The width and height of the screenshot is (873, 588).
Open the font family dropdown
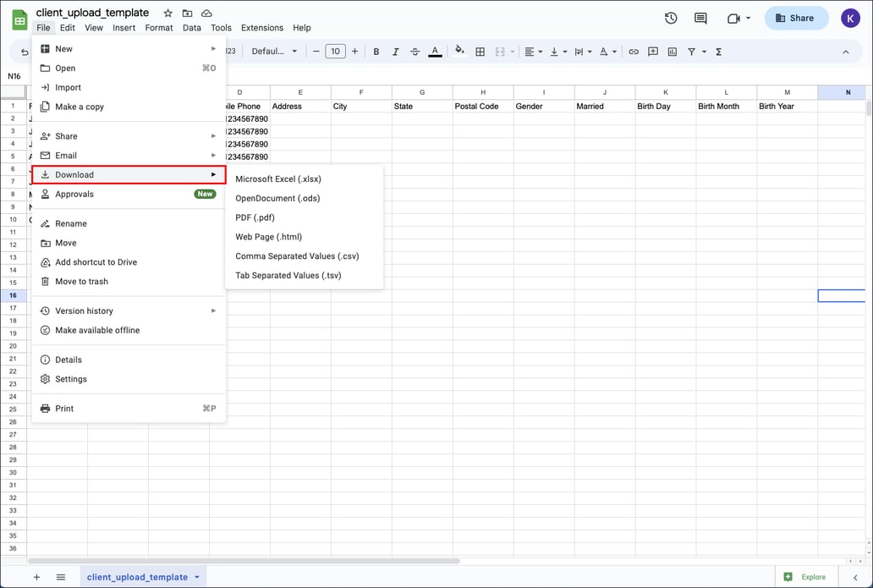tap(274, 52)
